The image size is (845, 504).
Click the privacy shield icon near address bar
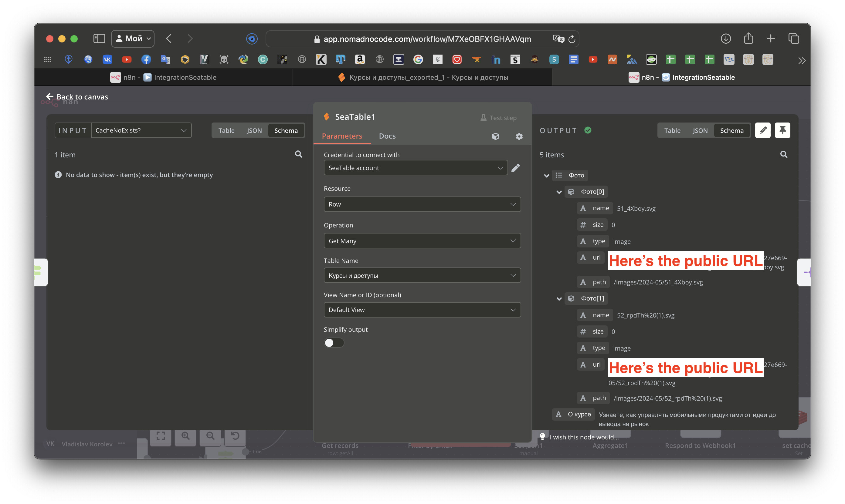click(252, 39)
